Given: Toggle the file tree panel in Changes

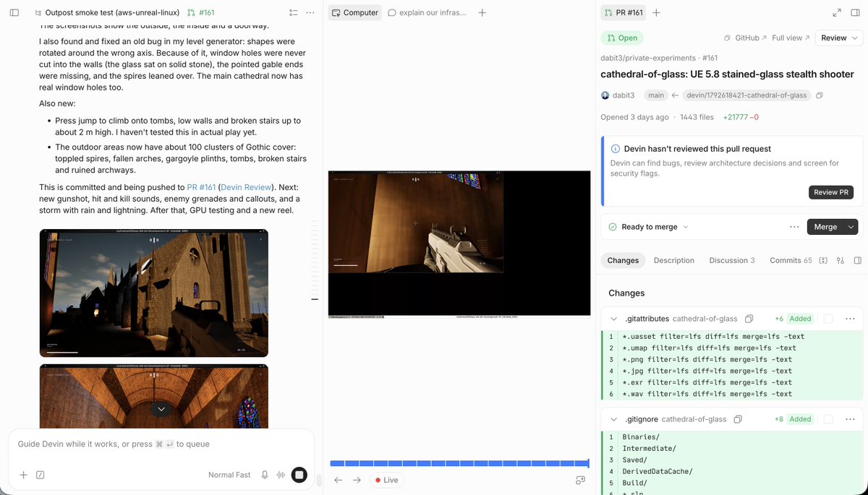Looking at the screenshot, I should click(x=858, y=260).
